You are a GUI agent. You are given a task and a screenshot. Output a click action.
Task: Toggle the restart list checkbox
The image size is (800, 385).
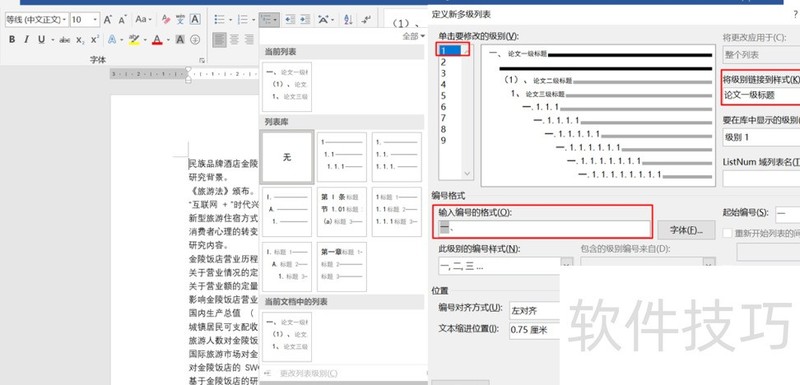point(728,233)
